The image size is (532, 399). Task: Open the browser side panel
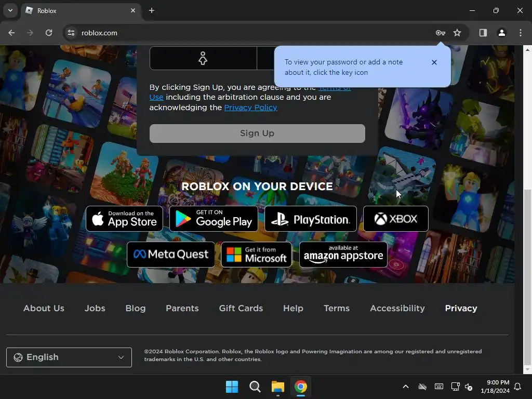(x=483, y=33)
